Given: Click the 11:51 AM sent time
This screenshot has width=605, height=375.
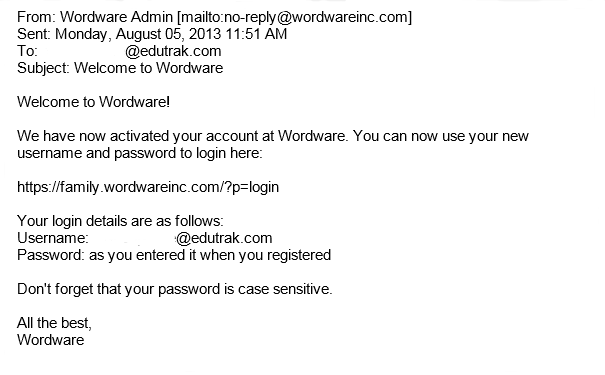Looking at the screenshot, I should [256, 34].
